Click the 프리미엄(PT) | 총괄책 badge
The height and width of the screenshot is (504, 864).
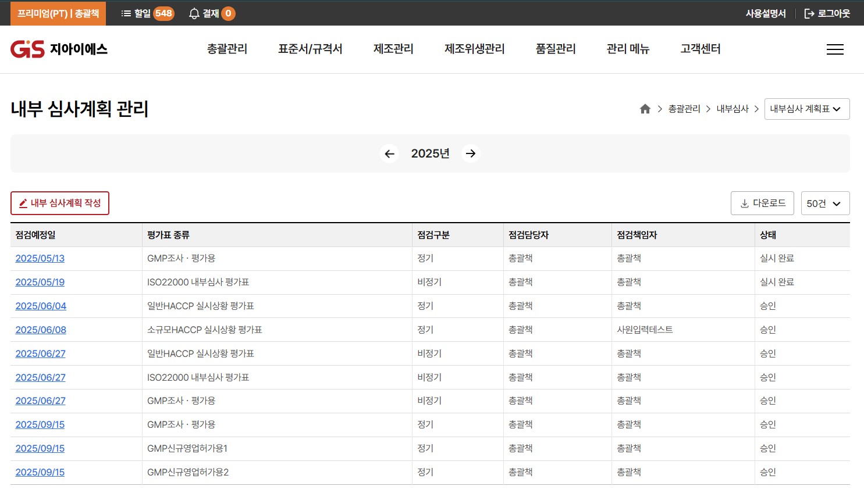pos(58,13)
